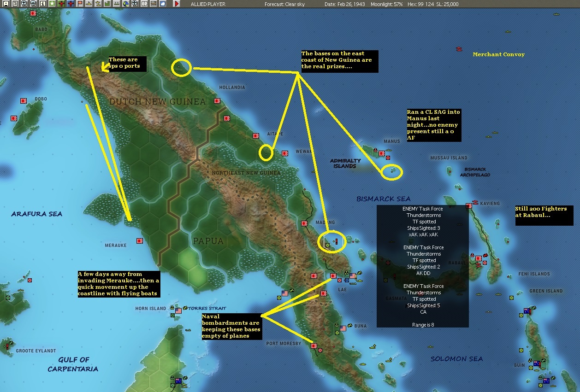This screenshot has height=392, width=580.
Task: Click the ship convoy on green icon
Action: (x=116, y=4)
